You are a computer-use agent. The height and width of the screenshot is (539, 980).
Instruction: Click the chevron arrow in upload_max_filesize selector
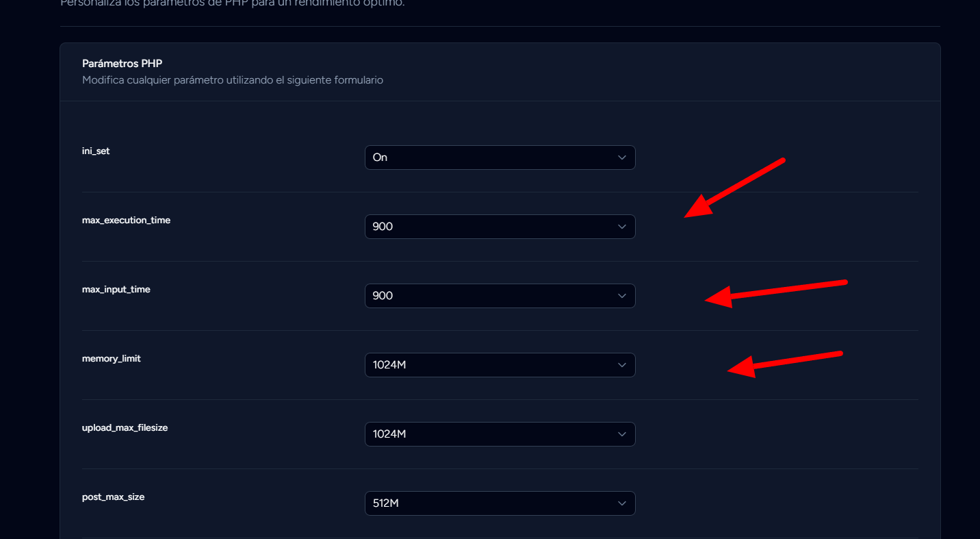pos(621,434)
